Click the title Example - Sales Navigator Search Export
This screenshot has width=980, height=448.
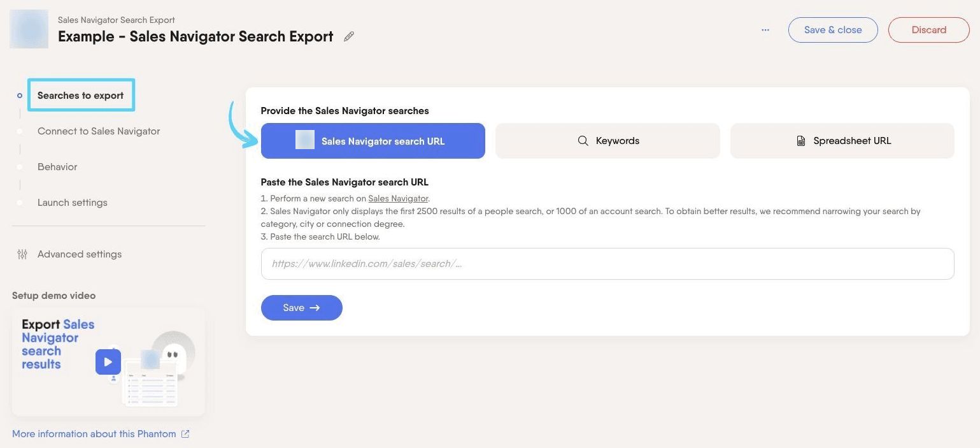tap(195, 37)
